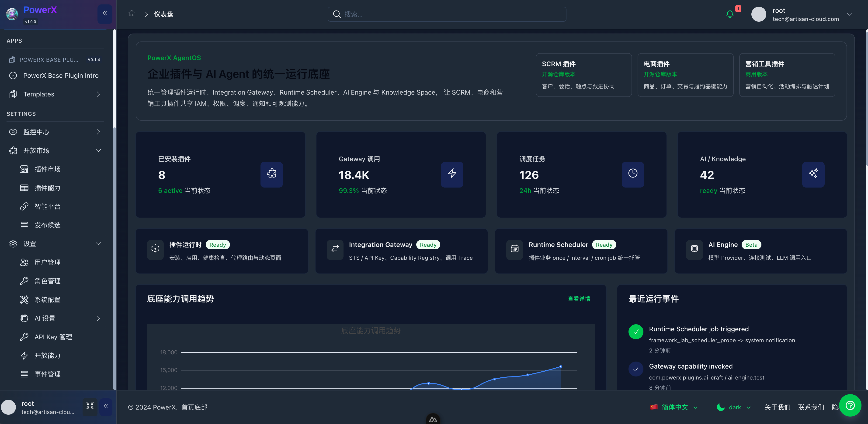Screen dimensions: 868x424
Task: Focus the 搜索 search field
Action: (447, 14)
